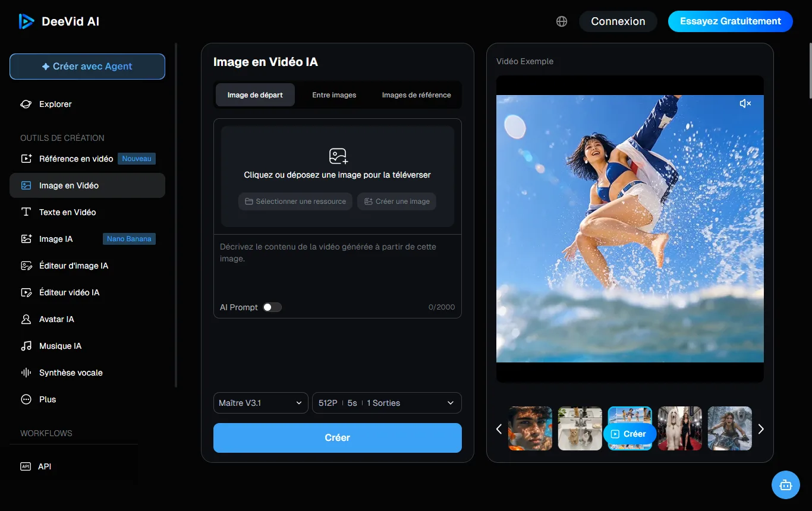Screen dimensions: 812x511
Task: Select the man's face example thumbnail
Action: point(530,428)
